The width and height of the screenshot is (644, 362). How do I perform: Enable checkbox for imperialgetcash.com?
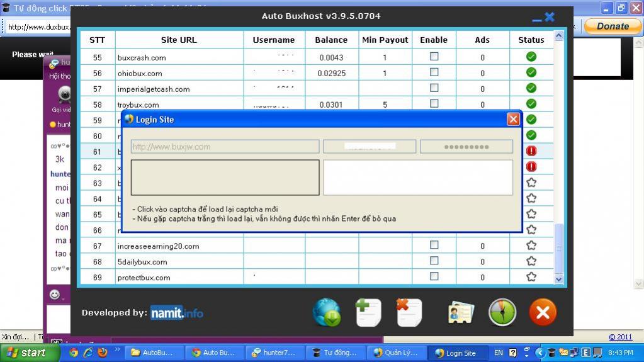click(434, 88)
